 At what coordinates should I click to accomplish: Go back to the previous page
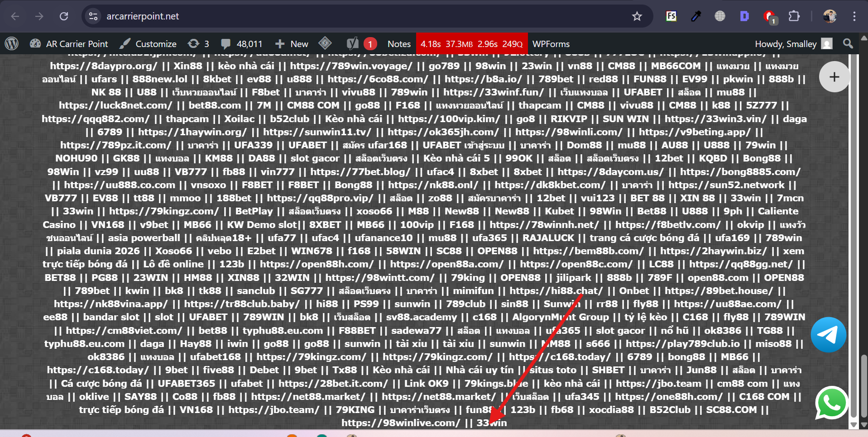tap(15, 16)
